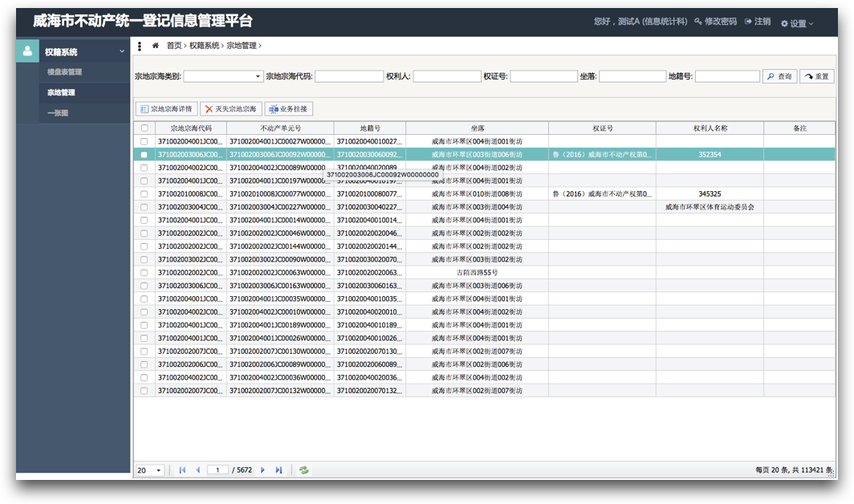Open the three-dot menu icon beside the breadcrumb
This screenshot has width=854, height=504.
pyautogui.click(x=140, y=47)
